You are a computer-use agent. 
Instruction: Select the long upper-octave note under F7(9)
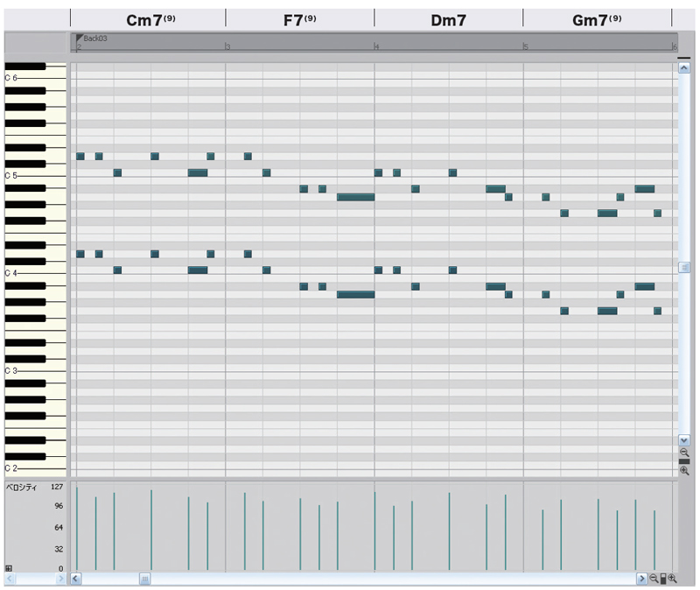[355, 197]
